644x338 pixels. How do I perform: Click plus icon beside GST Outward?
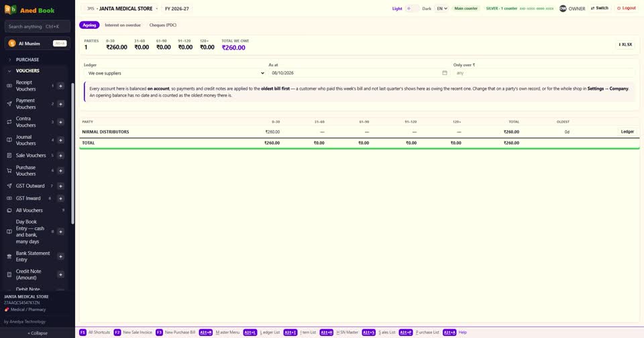(60, 186)
